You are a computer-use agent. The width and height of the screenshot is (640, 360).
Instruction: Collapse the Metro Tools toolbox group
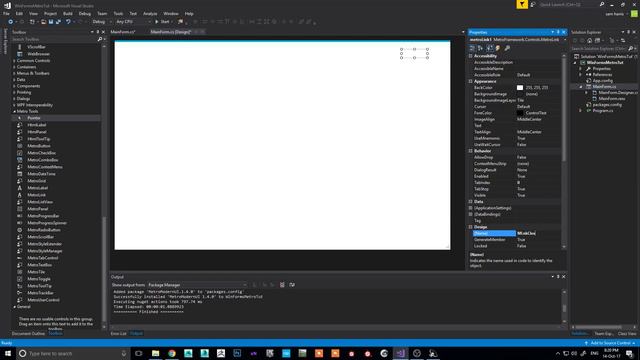[x=15, y=111]
